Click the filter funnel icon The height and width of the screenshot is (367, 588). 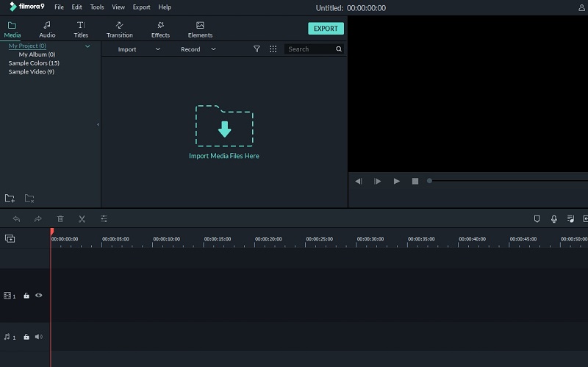coord(257,49)
